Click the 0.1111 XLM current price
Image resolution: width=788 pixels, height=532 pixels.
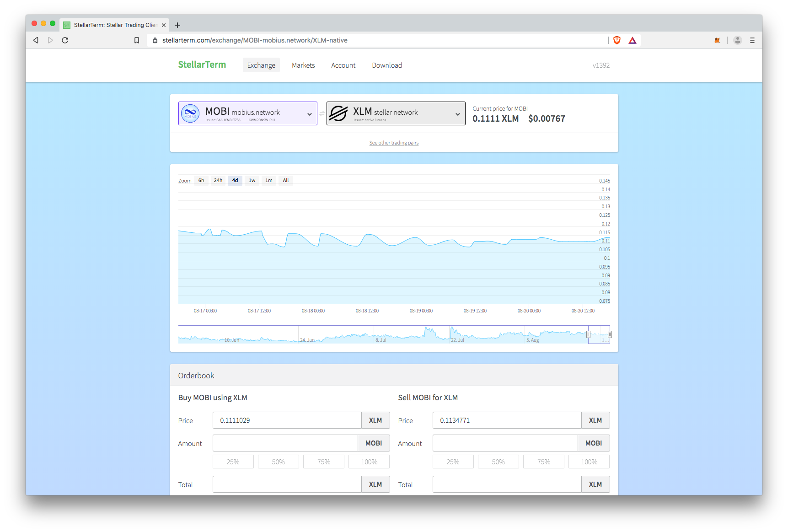point(496,119)
